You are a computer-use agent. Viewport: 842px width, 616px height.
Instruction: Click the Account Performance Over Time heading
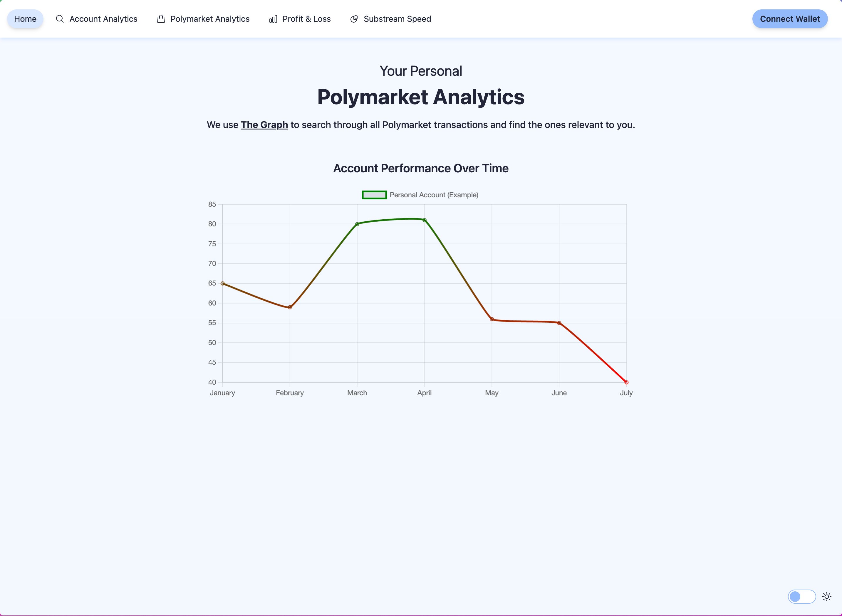point(421,168)
